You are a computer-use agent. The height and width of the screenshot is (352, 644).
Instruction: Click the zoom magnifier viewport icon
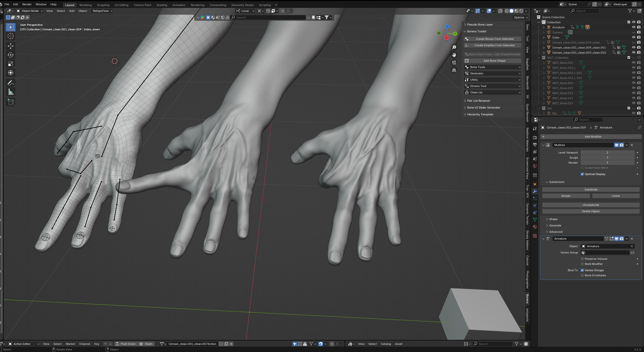click(454, 47)
